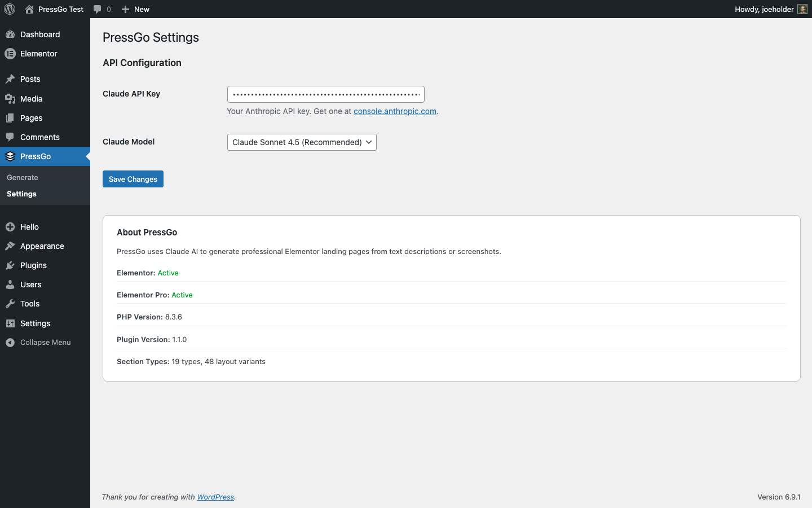The height and width of the screenshot is (508, 812).
Task: Click the Save Changes button
Action: 133,179
